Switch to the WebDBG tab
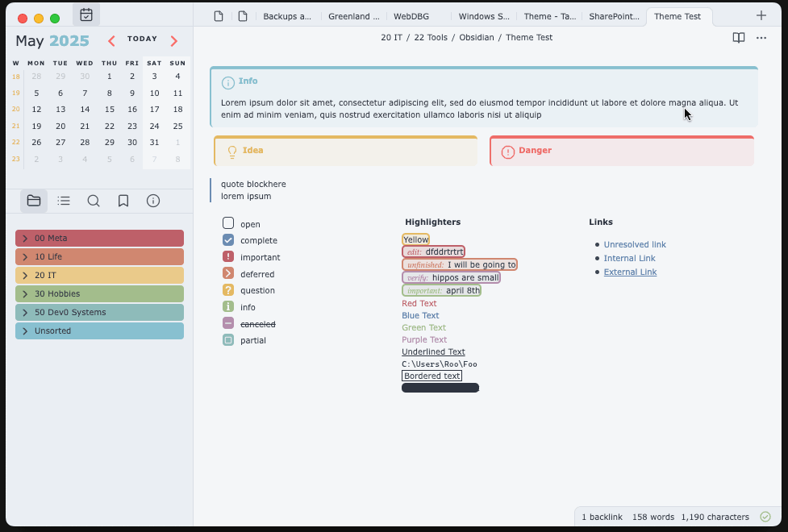Viewport: 788px width, 532px height. (411, 16)
